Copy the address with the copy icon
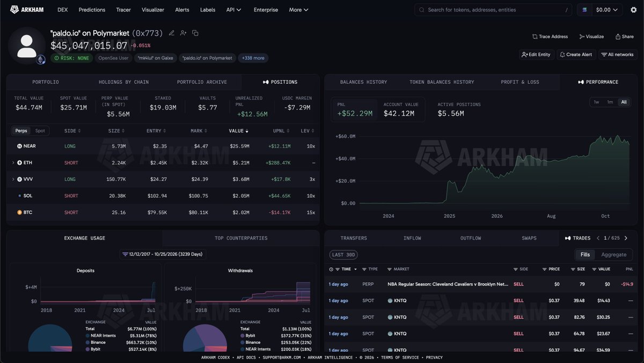The image size is (644, 363). (x=195, y=33)
